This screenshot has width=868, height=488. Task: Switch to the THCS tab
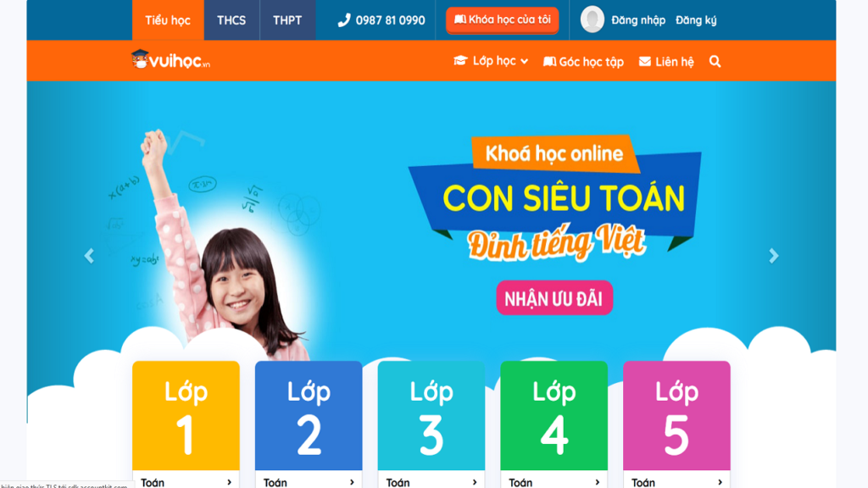[231, 20]
